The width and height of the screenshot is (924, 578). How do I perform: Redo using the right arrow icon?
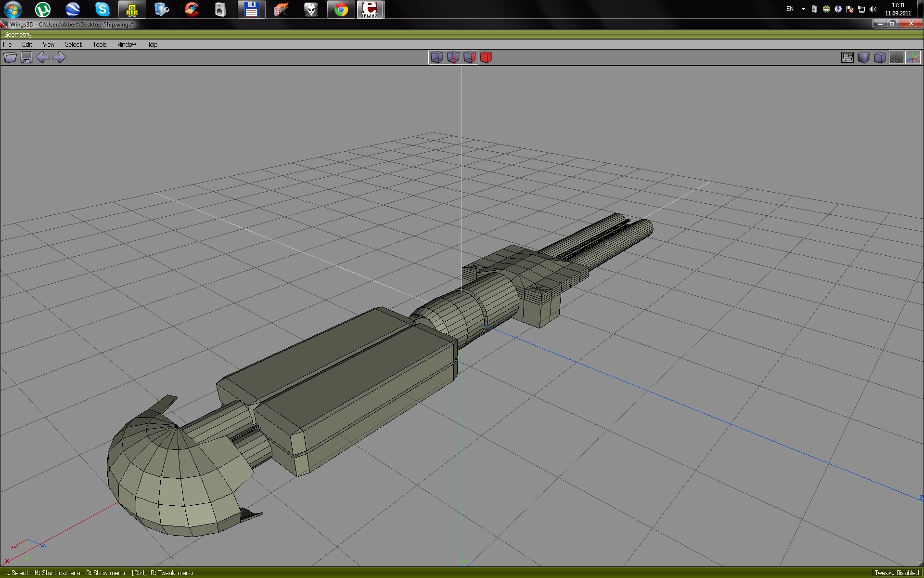coord(59,58)
